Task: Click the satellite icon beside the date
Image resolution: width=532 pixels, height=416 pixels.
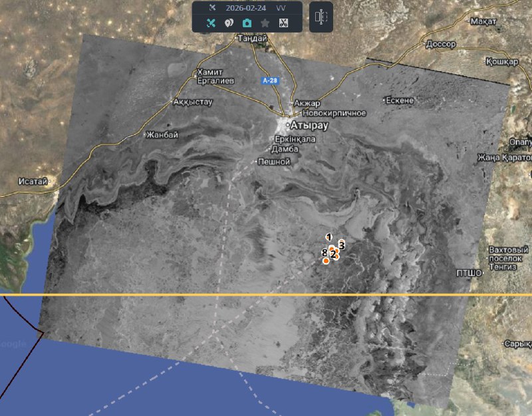Action: [x=212, y=7]
